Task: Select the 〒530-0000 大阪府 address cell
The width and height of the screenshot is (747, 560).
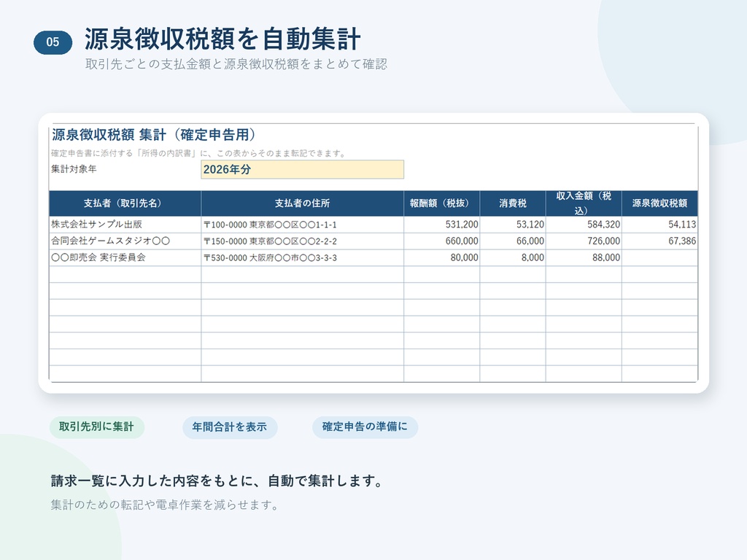Action: pyautogui.click(x=303, y=257)
